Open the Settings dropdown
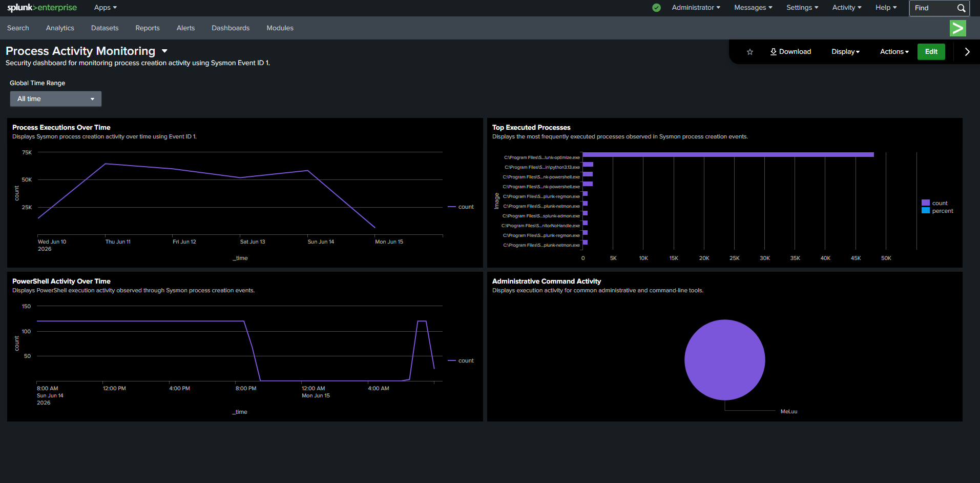Image resolution: width=980 pixels, height=483 pixels. [802, 8]
